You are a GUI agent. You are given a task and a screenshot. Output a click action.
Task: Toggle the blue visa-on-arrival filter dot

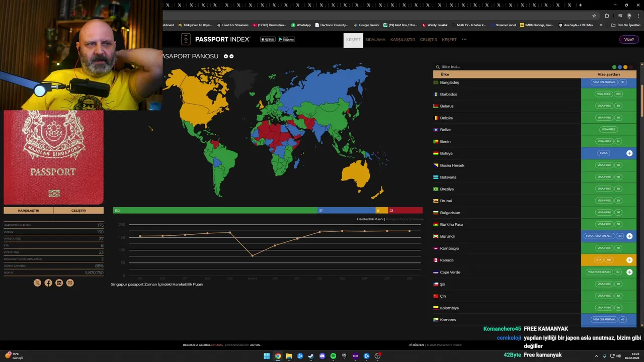pyautogui.click(x=620, y=67)
